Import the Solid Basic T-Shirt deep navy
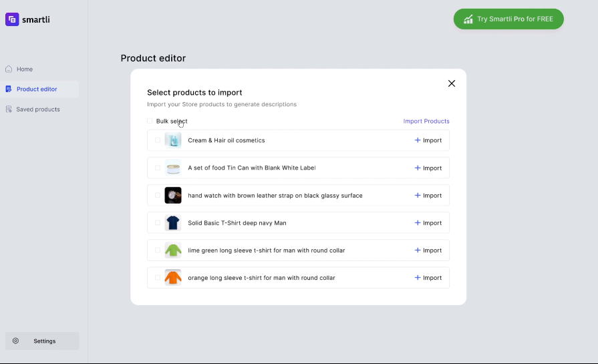This screenshot has width=598, height=364. (x=428, y=223)
